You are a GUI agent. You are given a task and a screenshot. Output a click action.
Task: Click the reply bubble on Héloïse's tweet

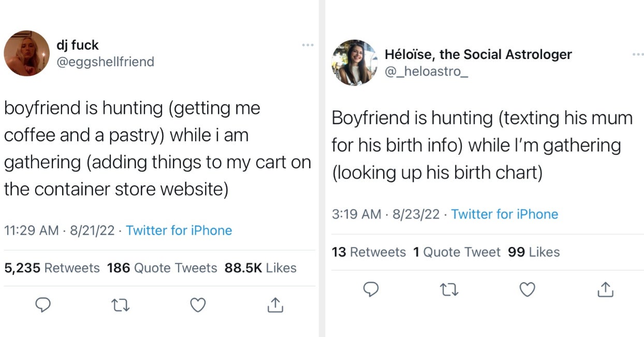[372, 289]
